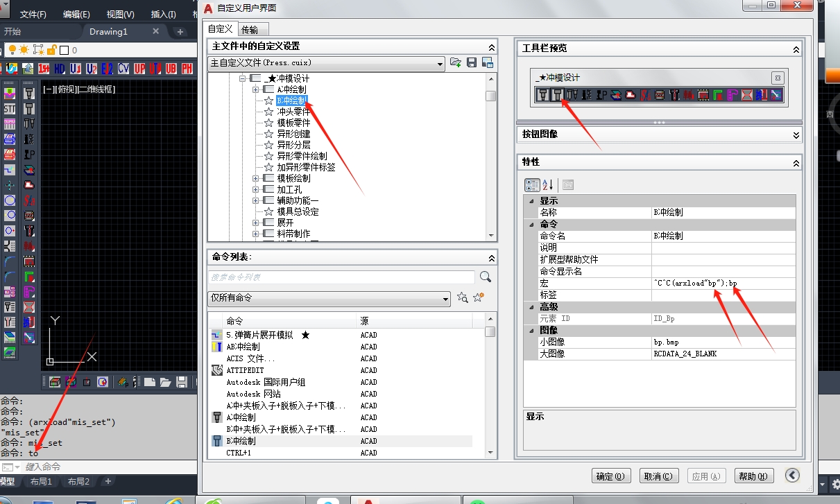
Task: Expand the A冲绘制 tree node
Action: (x=255, y=89)
